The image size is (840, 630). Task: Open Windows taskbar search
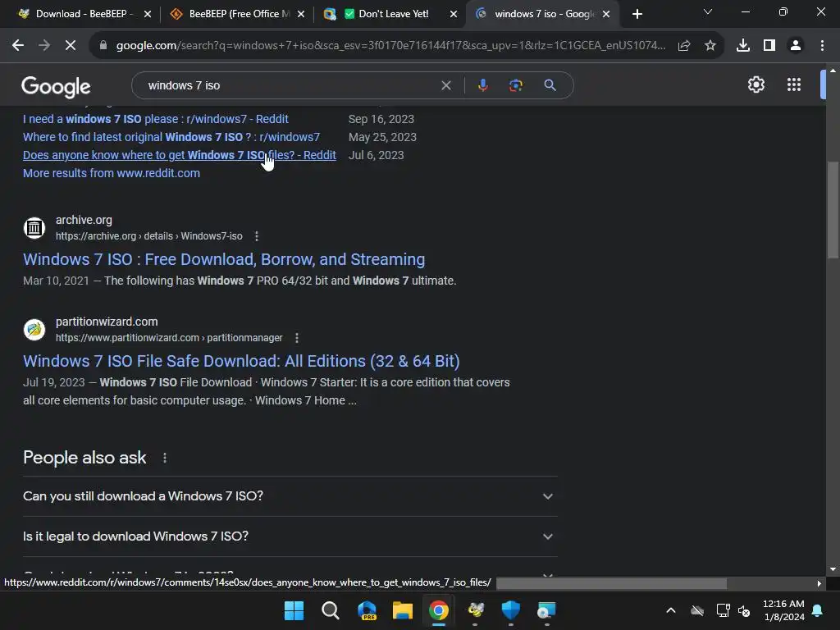pos(330,610)
